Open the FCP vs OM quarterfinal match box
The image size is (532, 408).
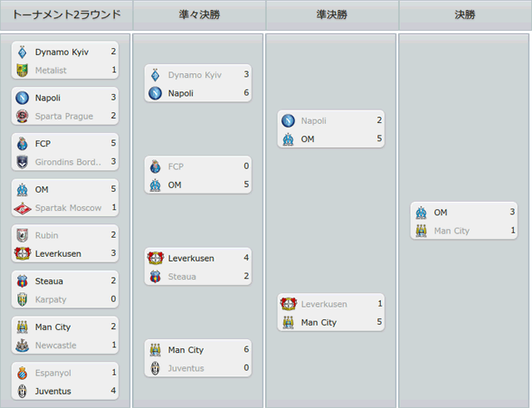tap(198, 175)
